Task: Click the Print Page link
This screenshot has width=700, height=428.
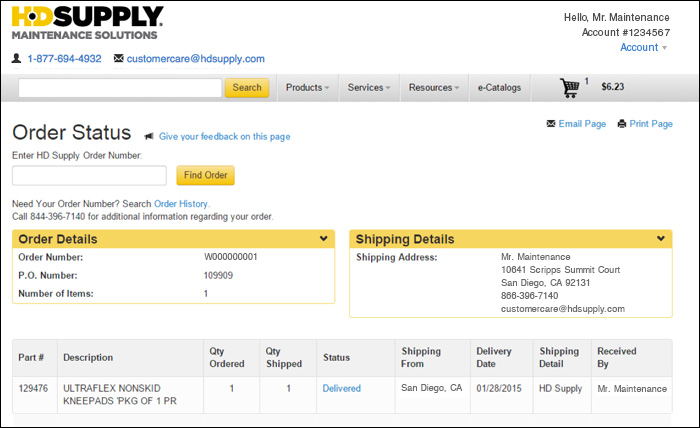Action: tap(651, 124)
